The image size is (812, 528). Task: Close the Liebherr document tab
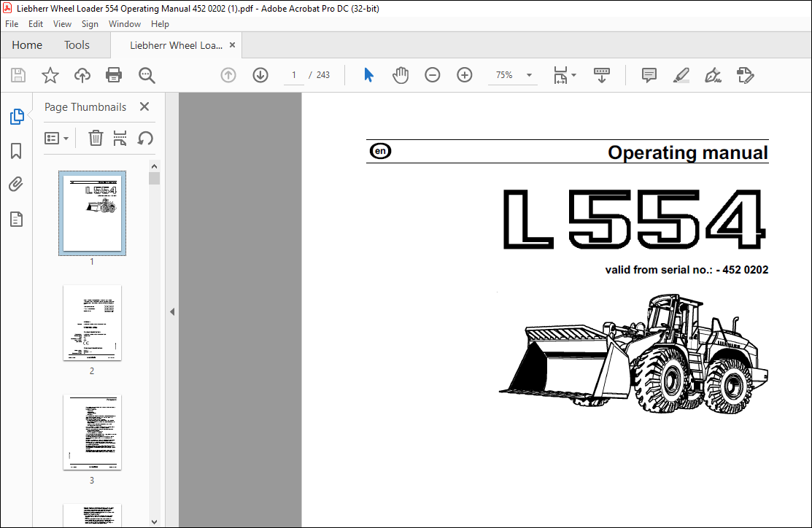(233, 45)
